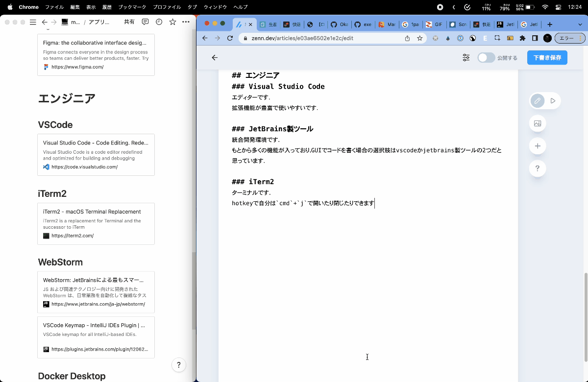
Task: Switch to the exe GitHub tab
Action: point(364,24)
